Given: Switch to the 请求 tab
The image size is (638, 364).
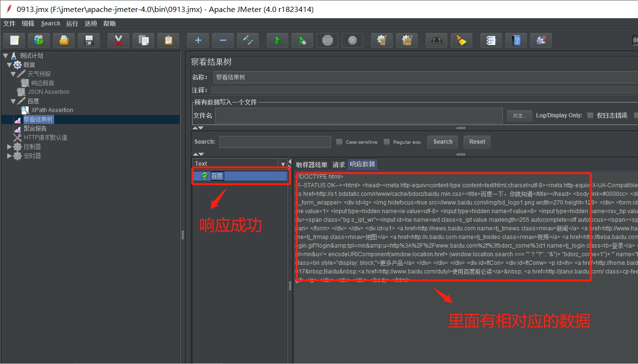Looking at the screenshot, I should pyautogui.click(x=339, y=164).
